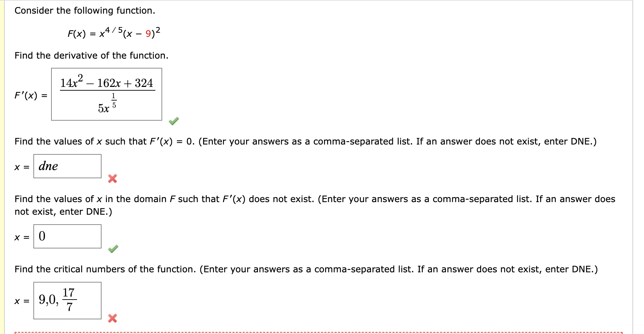Click the 14x² − 162x + 324 numerator

[x=106, y=82]
